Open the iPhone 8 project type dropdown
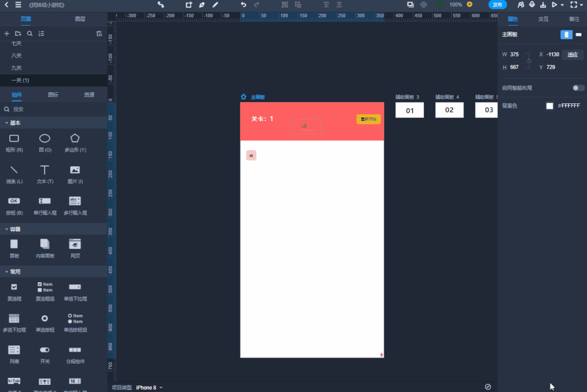The width and height of the screenshot is (587, 392). (150, 388)
